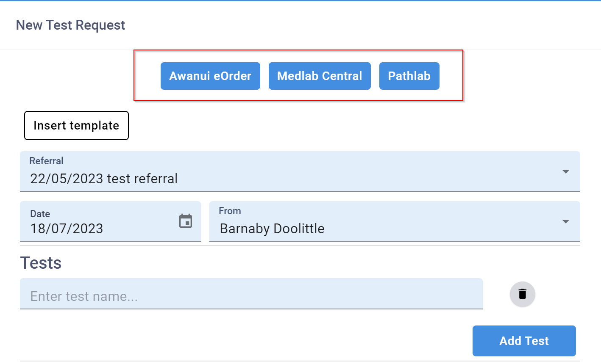Click the Insert template button
The width and height of the screenshot is (601, 364).
(x=76, y=125)
